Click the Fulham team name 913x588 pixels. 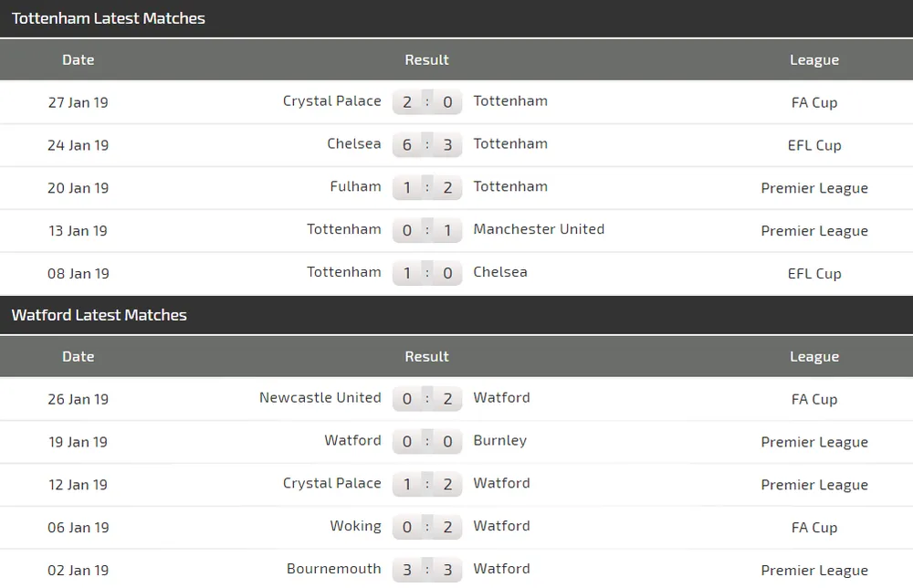click(355, 186)
